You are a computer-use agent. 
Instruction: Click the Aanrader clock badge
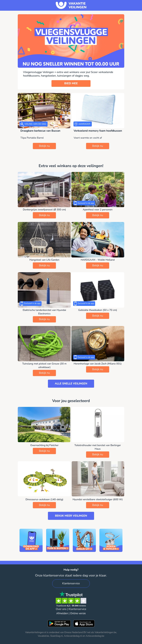[x=83, y=124]
